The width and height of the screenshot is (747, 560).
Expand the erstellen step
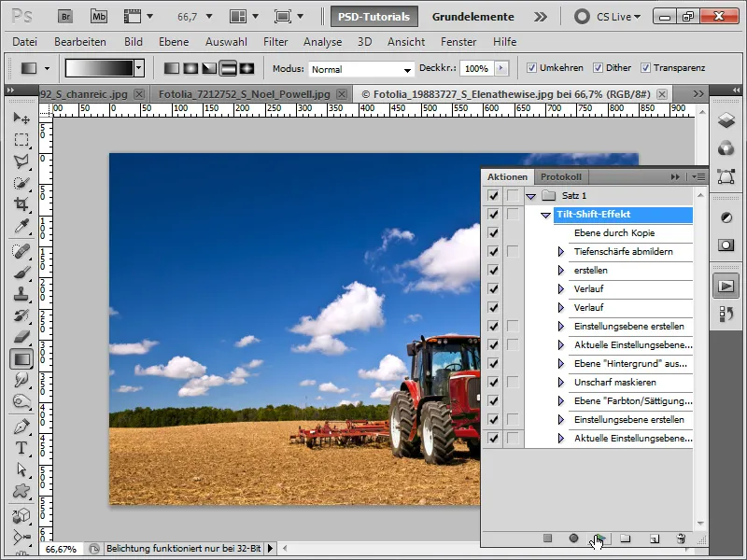point(561,270)
